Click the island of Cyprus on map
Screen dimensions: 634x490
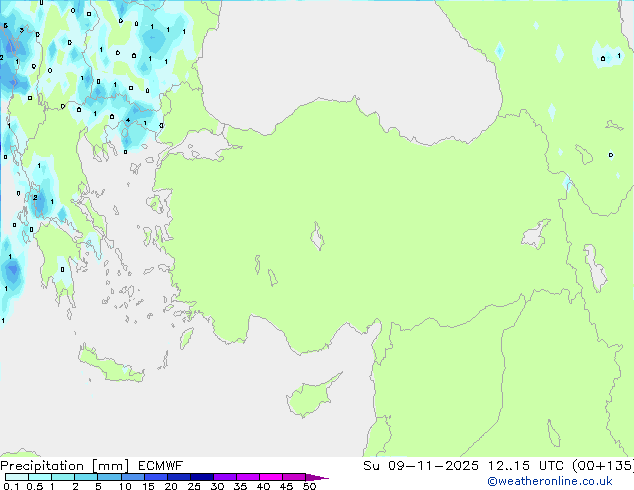[x=309, y=398]
